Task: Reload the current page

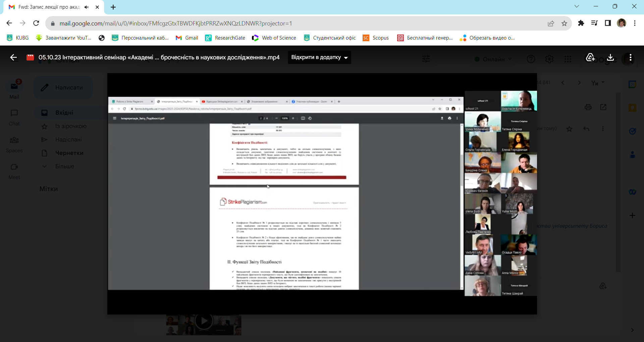Action: point(36,23)
